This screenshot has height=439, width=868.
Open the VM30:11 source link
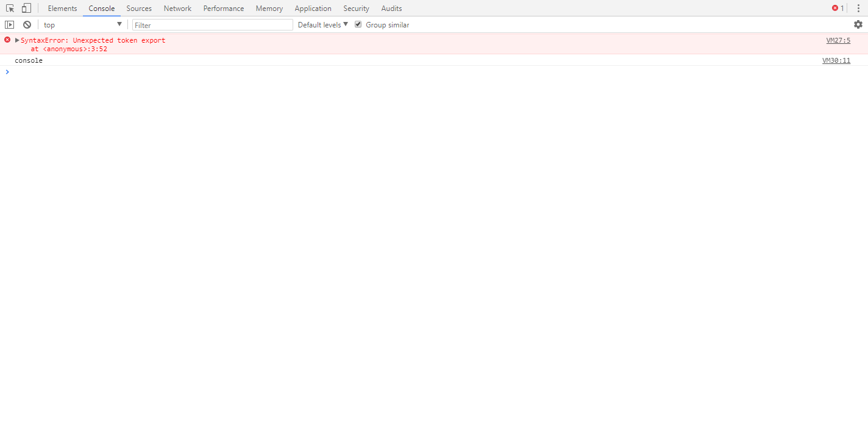point(836,60)
